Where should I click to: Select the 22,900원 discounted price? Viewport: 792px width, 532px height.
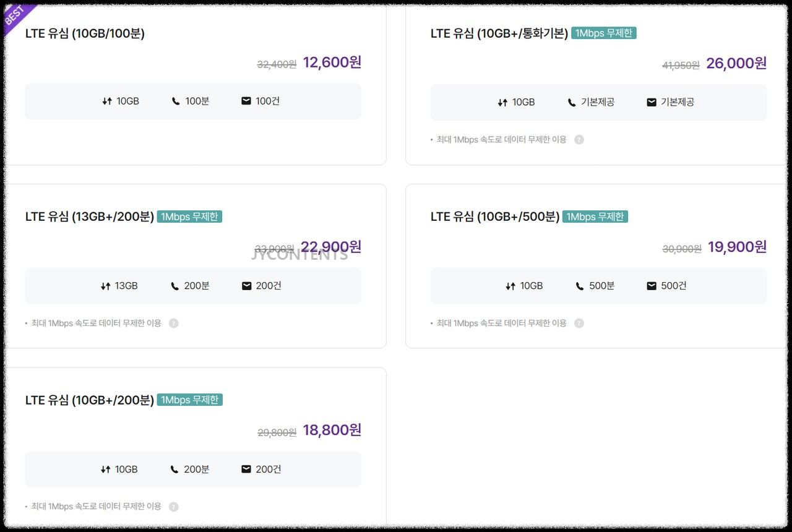(x=331, y=247)
